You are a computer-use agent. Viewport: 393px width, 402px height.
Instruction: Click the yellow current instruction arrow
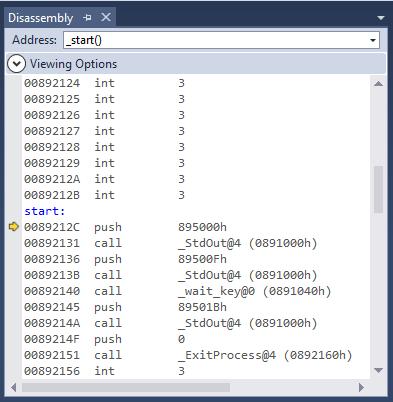[x=14, y=227]
